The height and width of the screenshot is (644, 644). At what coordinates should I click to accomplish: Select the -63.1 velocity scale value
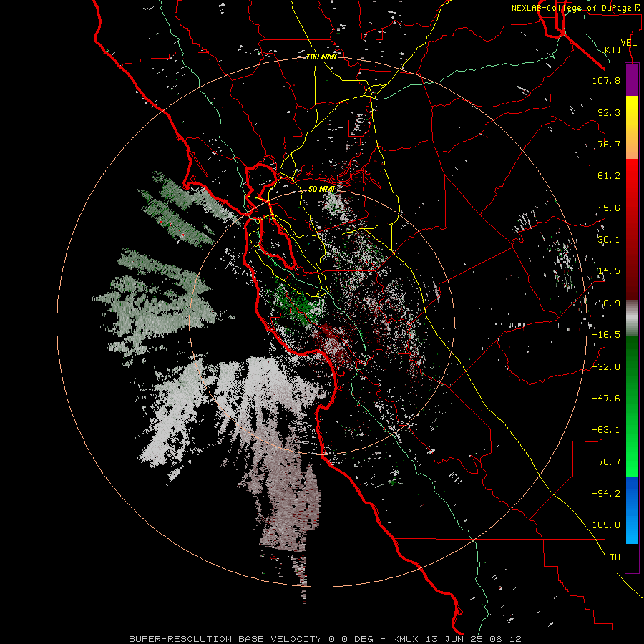(x=606, y=430)
